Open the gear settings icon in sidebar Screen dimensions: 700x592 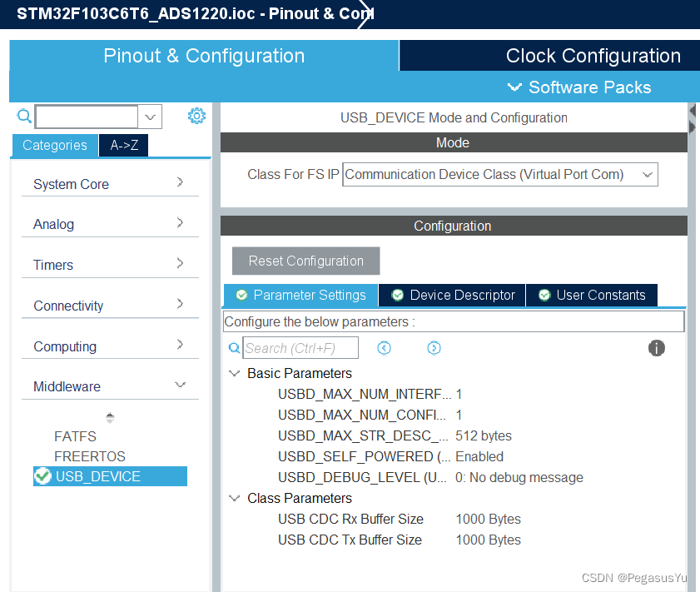coord(196,116)
